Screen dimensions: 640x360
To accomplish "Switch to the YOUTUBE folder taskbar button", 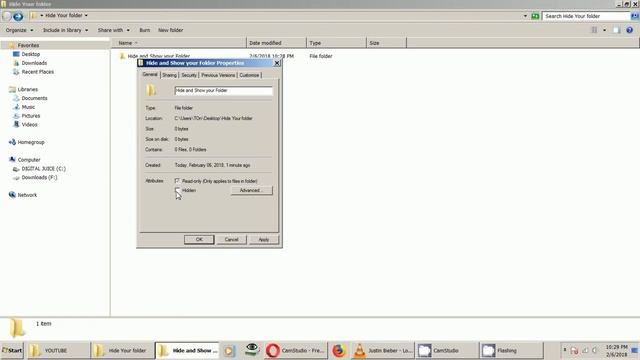I will [58, 351].
